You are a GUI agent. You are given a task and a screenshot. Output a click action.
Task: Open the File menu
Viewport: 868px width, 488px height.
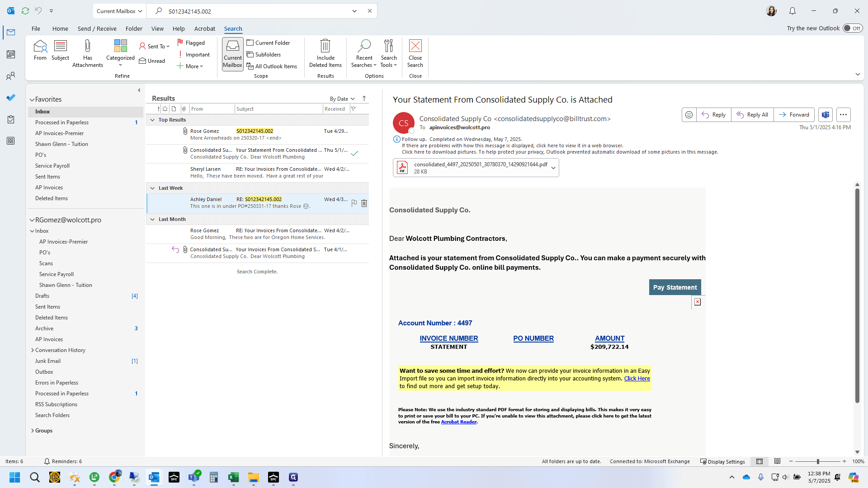36,28
